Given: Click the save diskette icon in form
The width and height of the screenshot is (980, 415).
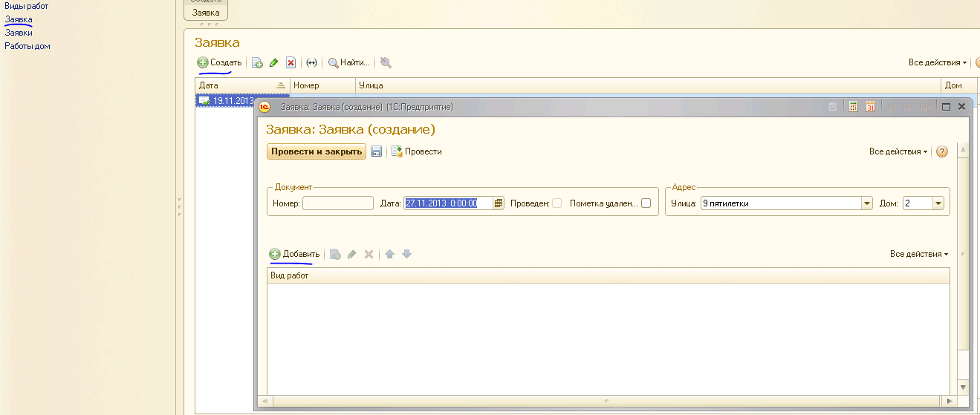Looking at the screenshot, I should click(x=377, y=151).
